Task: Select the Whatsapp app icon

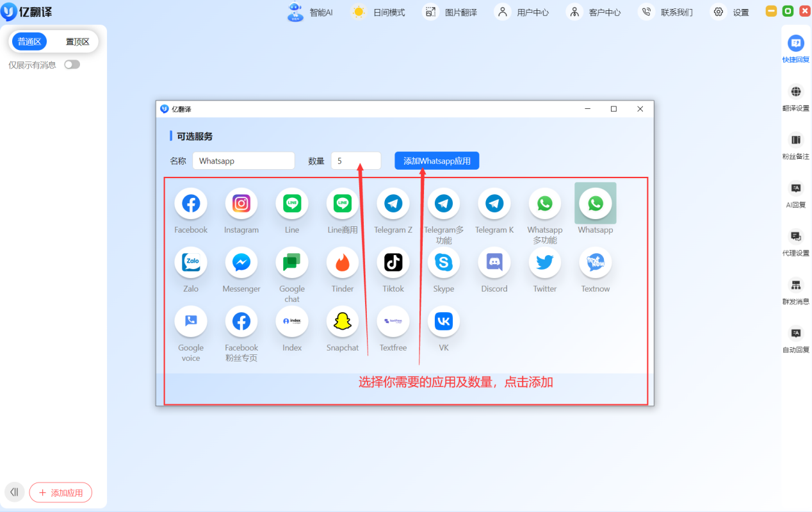Action: (x=595, y=202)
